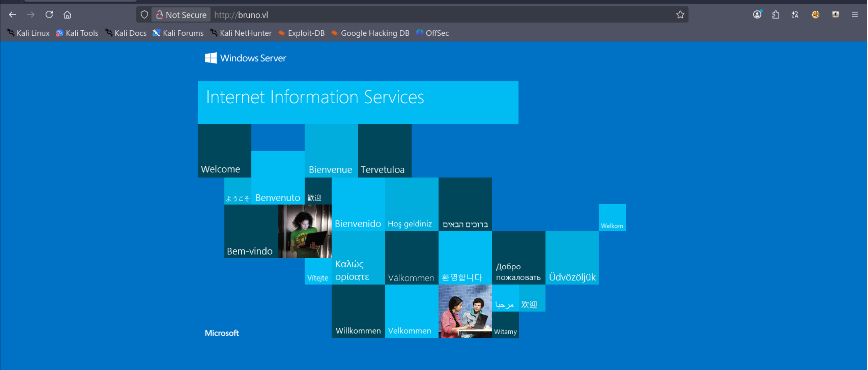Click the Hoş geldiniz tile
This screenshot has width=868, height=370.
tap(412, 204)
